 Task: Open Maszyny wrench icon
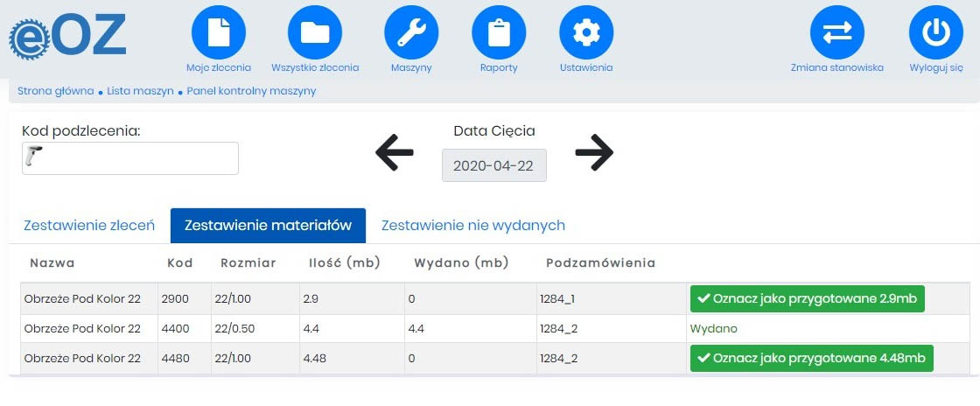[x=411, y=32]
